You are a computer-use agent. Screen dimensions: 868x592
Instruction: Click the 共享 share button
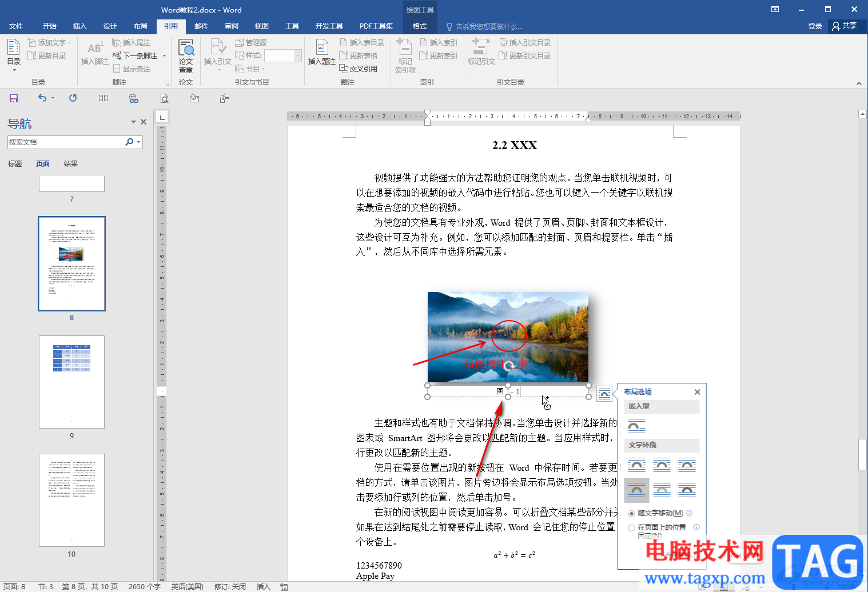tap(844, 26)
